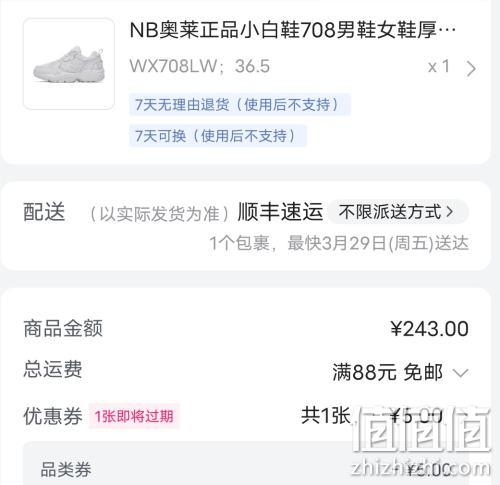
Task: Open 不限派送方式 delivery options
Action: (398, 212)
